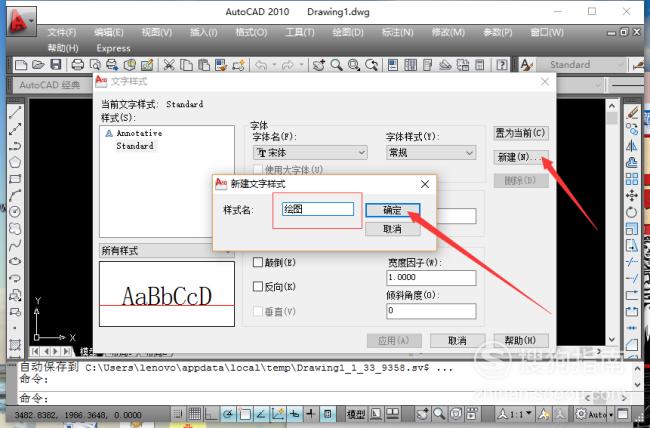Click the Open file folder icon
The width and height of the screenshot is (650, 428).
click(x=38, y=65)
